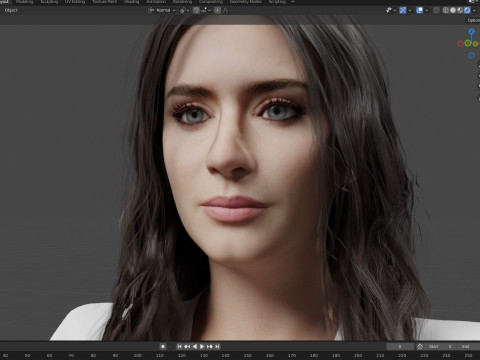Open the Normal transform orientation dropdown

click(x=162, y=10)
